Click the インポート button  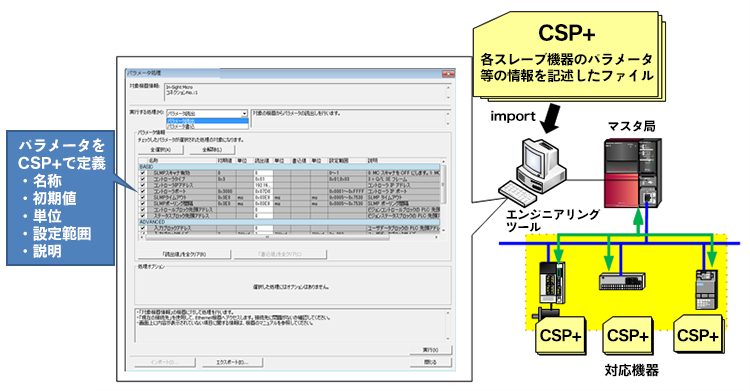tap(165, 362)
